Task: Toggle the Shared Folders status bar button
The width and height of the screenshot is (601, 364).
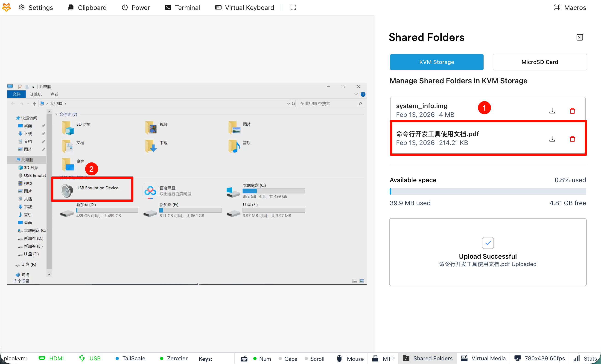Action: 427,358
